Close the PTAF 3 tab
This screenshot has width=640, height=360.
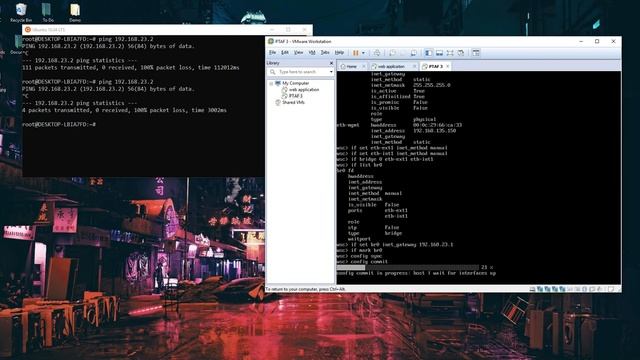[x=448, y=66]
